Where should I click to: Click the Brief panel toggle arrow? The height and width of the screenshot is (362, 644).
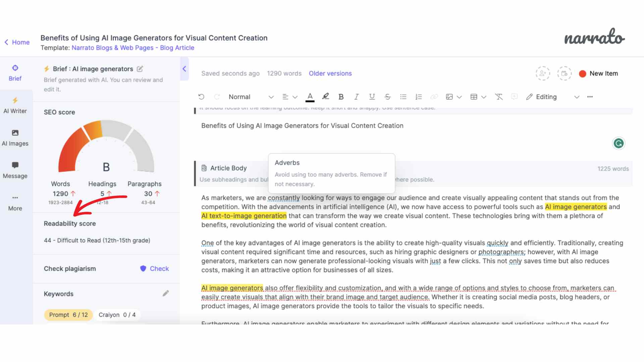point(184,68)
